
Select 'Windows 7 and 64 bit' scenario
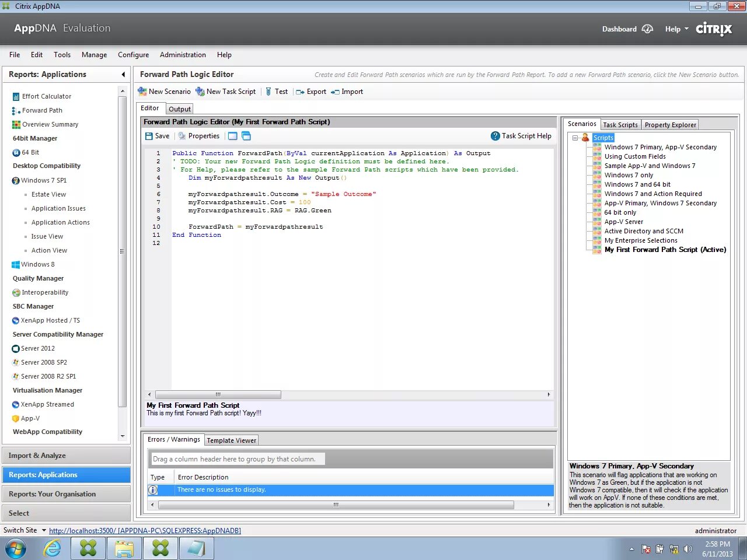637,184
